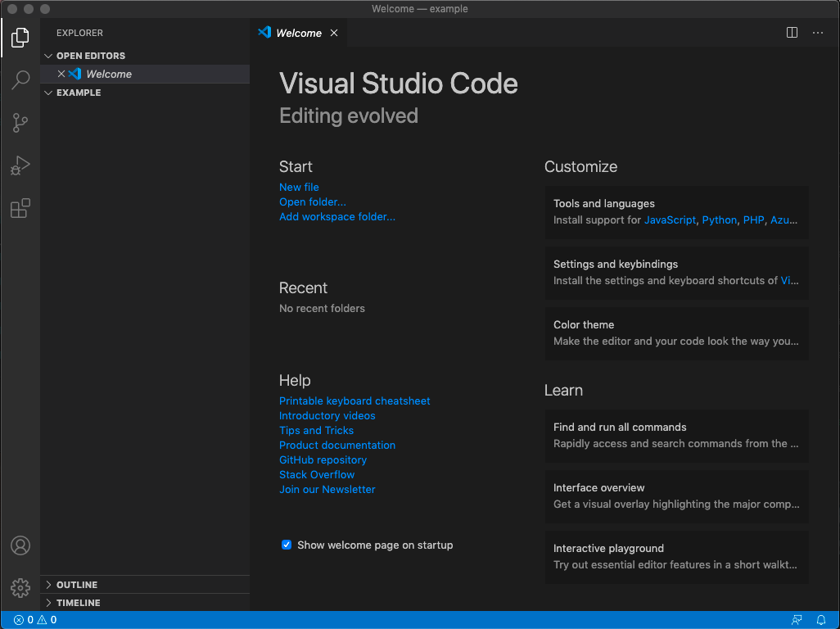
Task: Close Welcome from the Open Editors list
Action: click(61, 73)
